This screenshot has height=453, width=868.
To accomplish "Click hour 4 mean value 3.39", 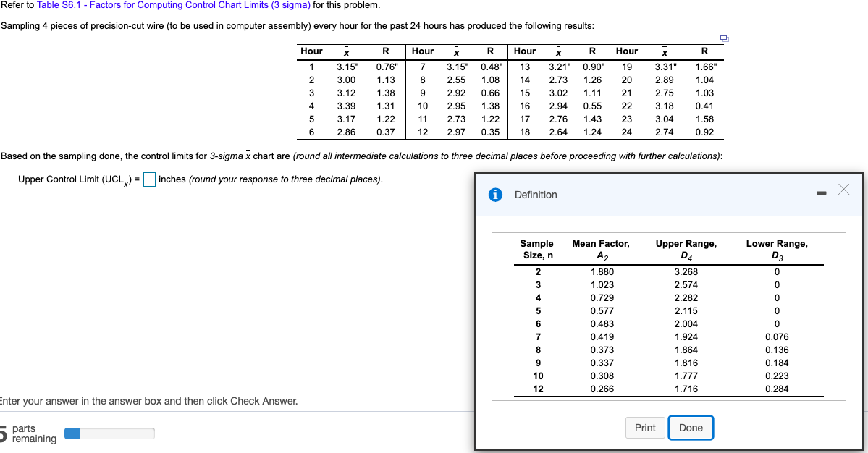I will (347, 106).
